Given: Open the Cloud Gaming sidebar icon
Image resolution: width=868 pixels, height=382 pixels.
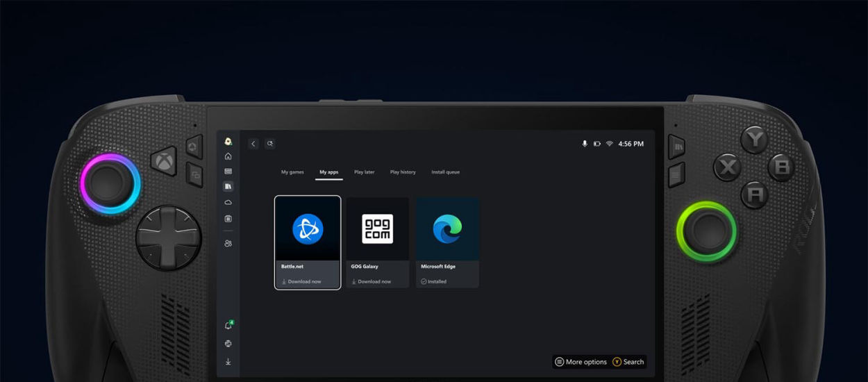Looking at the screenshot, I should point(228,202).
